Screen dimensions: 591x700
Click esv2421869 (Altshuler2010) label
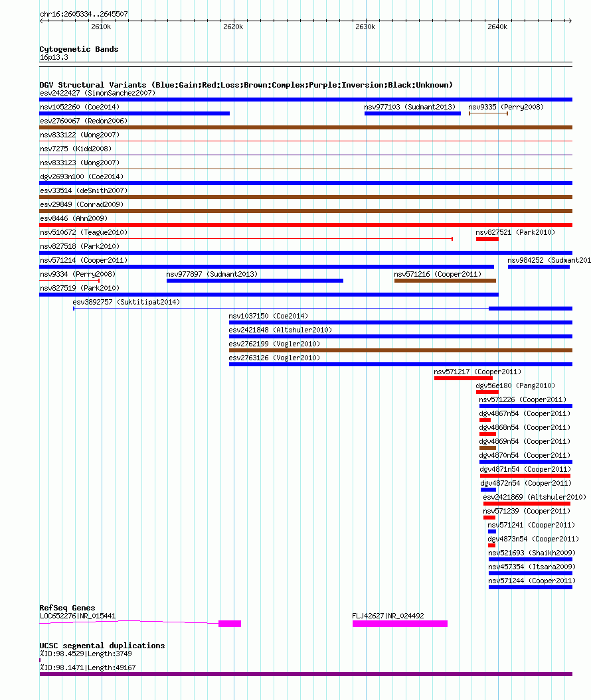(535, 497)
